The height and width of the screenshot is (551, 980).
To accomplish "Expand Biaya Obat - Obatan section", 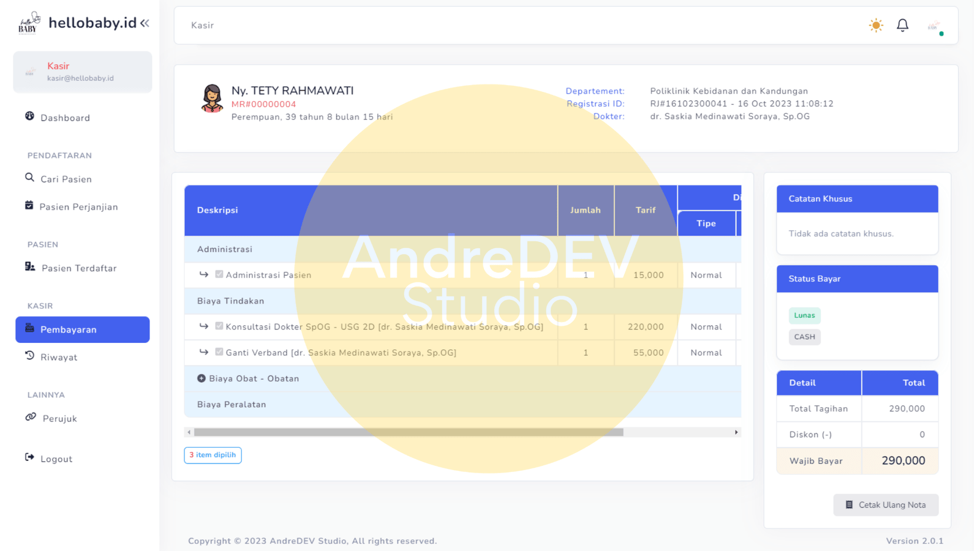I will click(201, 378).
